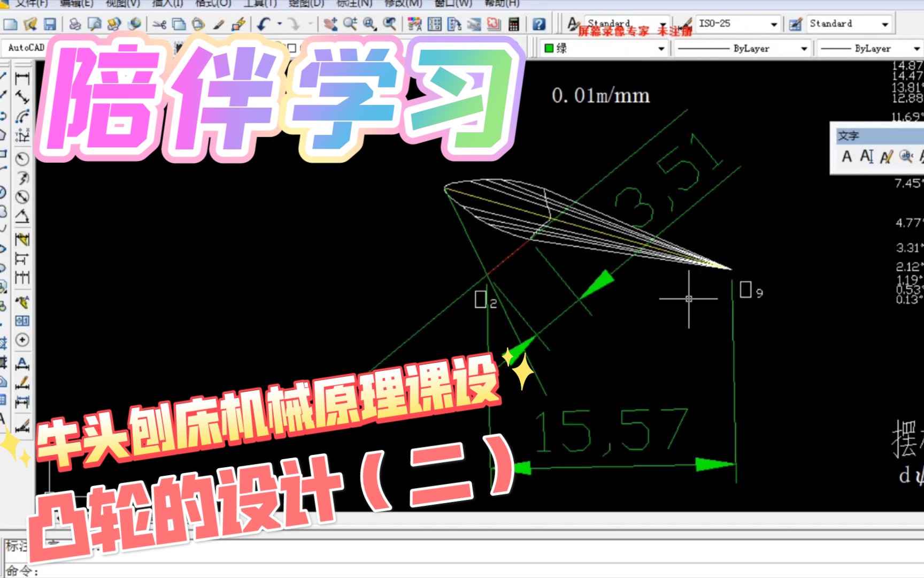Viewport: 924px width, 578px height.
Task: Select the Jogged Radius dimension tool
Action: (22, 178)
